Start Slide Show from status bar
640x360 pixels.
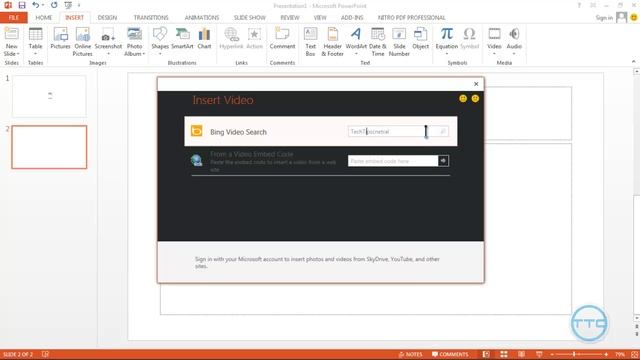click(x=539, y=354)
